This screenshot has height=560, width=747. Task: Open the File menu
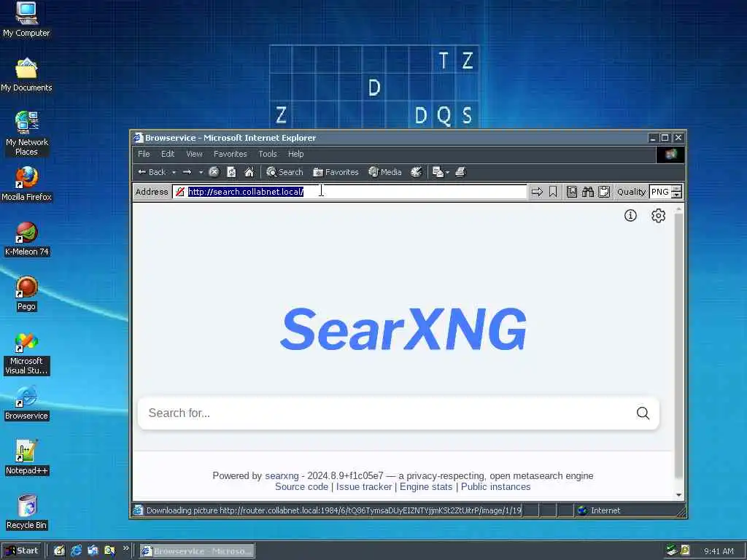pyautogui.click(x=144, y=154)
